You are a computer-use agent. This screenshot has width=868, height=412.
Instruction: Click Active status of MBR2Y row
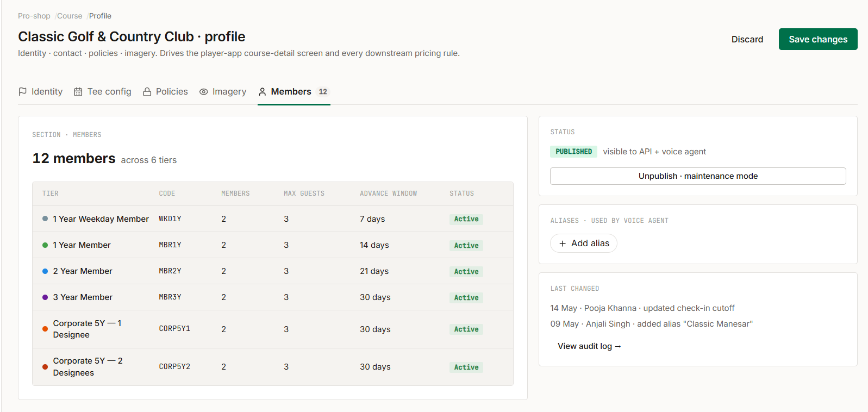tap(466, 272)
